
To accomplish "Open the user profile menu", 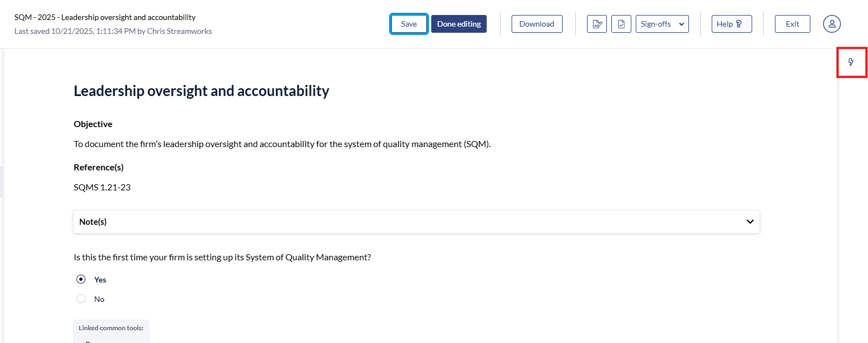I will pos(831,24).
